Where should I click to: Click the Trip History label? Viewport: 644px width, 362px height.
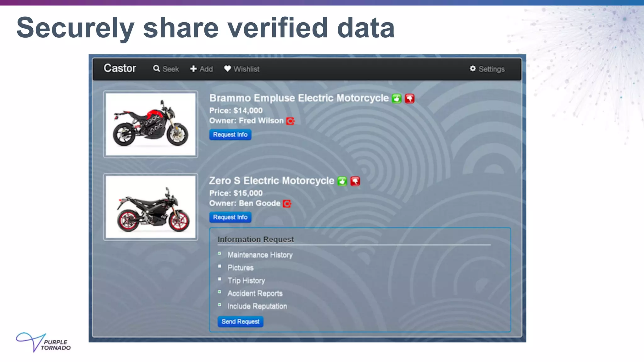(246, 281)
